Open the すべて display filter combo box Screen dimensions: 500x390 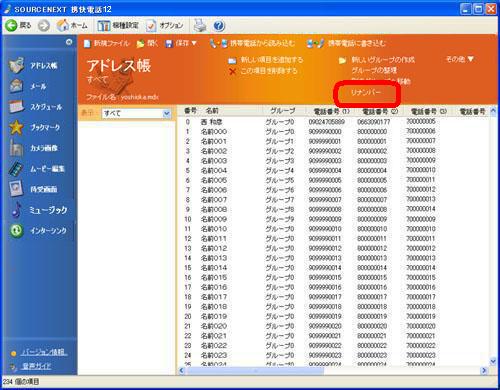136,113
